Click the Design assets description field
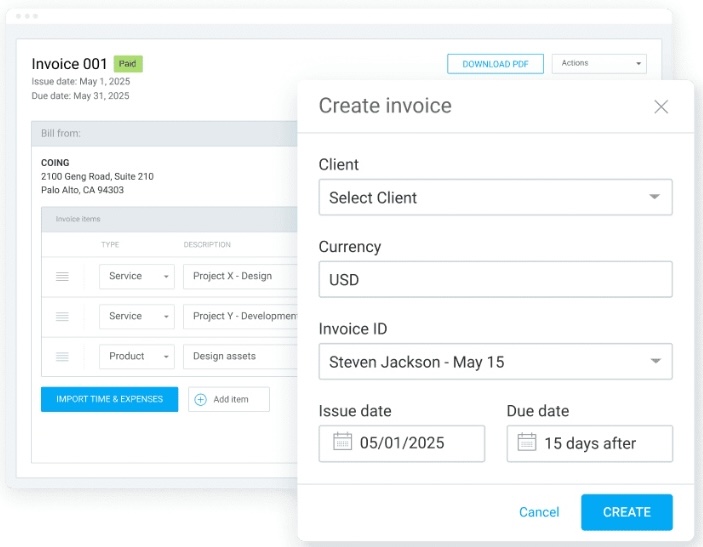Viewport: 703px width, 547px height. tap(242, 356)
